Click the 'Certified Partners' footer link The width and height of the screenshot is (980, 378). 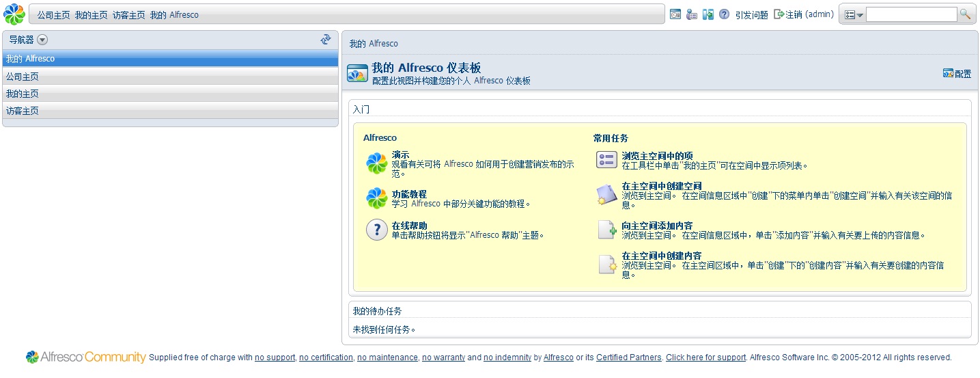pyautogui.click(x=629, y=357)
